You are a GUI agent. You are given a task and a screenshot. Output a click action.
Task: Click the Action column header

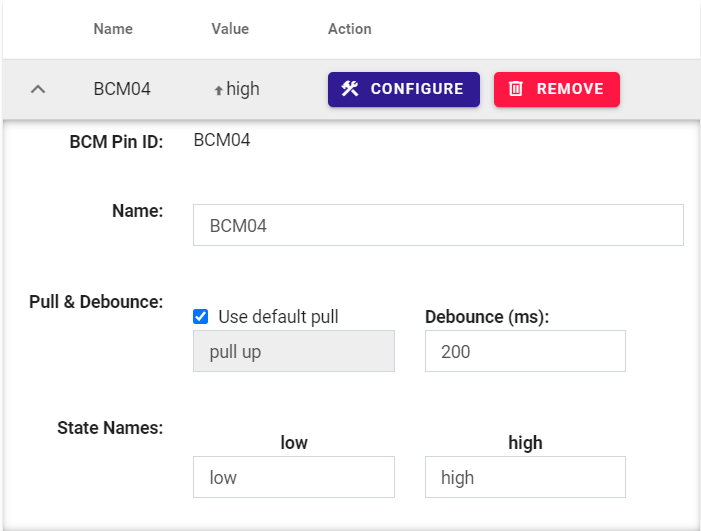pos(350,29)
